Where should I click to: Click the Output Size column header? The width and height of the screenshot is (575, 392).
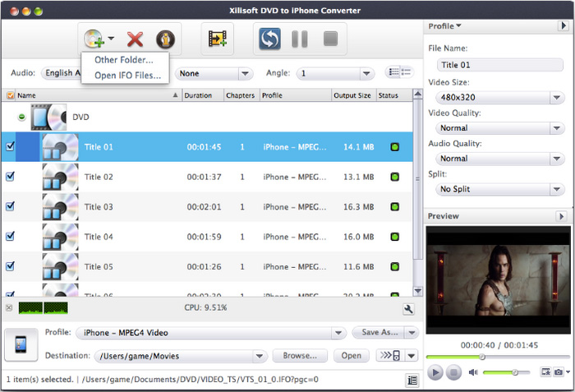(353, 95)
